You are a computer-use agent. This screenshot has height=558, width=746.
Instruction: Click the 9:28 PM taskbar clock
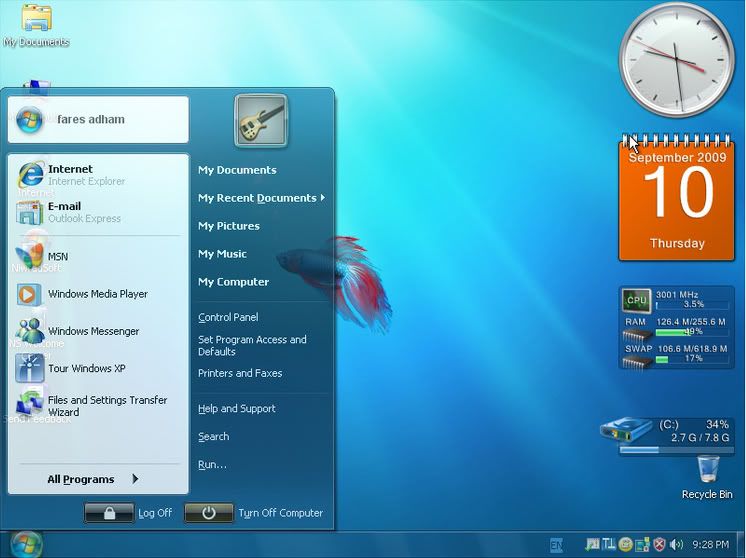tap(710, 544)
